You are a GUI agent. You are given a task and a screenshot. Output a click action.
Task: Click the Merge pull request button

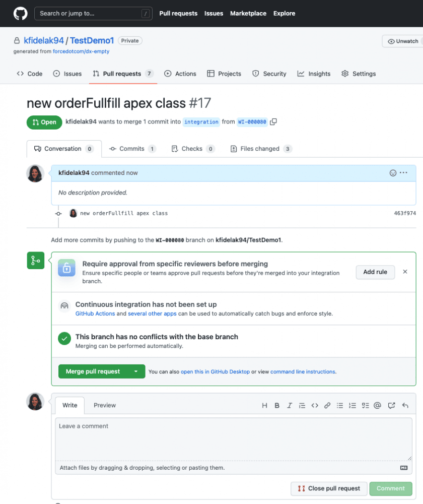coord(93,371)
